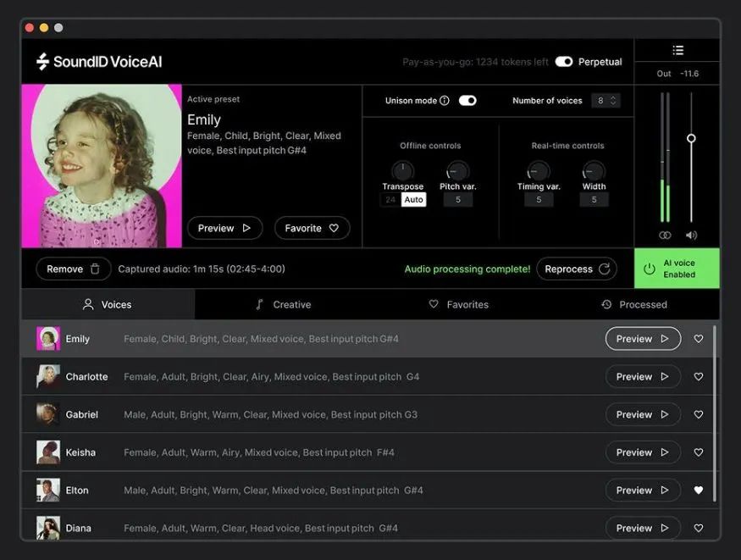Click the output volume slider handle
741x560 pixels.
pyautogui.click(x=691, y=138)
